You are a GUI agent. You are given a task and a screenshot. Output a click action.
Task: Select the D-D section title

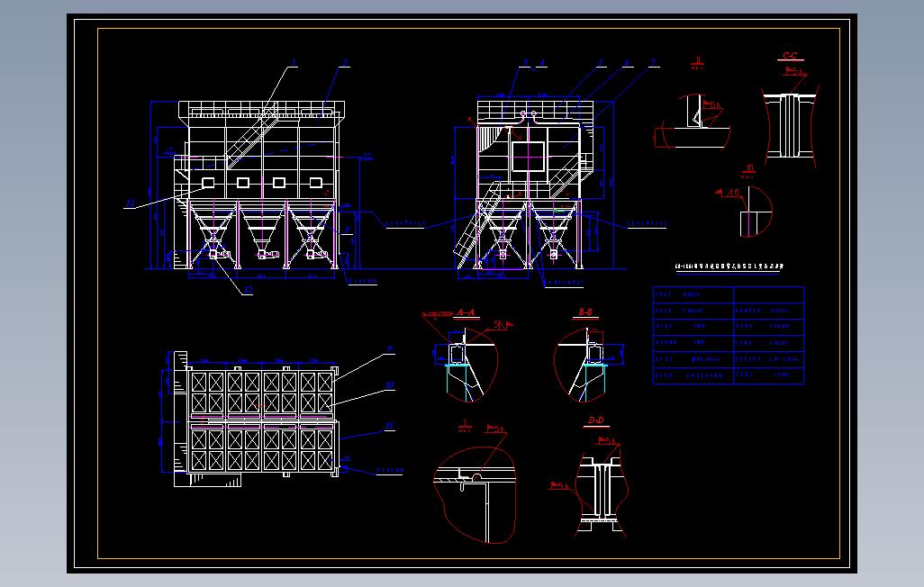596,420
